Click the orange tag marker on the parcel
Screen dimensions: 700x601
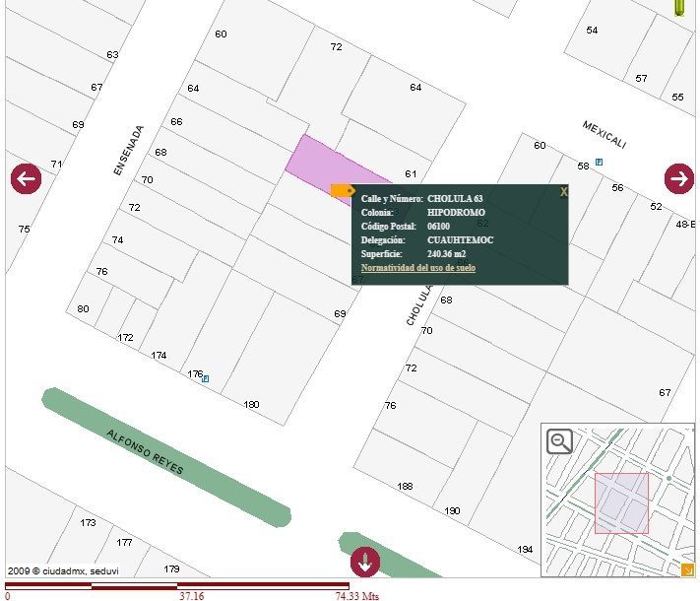pos(343,191)
